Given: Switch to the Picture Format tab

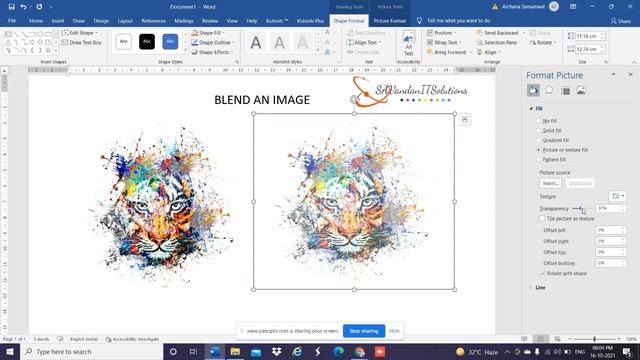Looking at the screenshot, I should click(390, 20).
